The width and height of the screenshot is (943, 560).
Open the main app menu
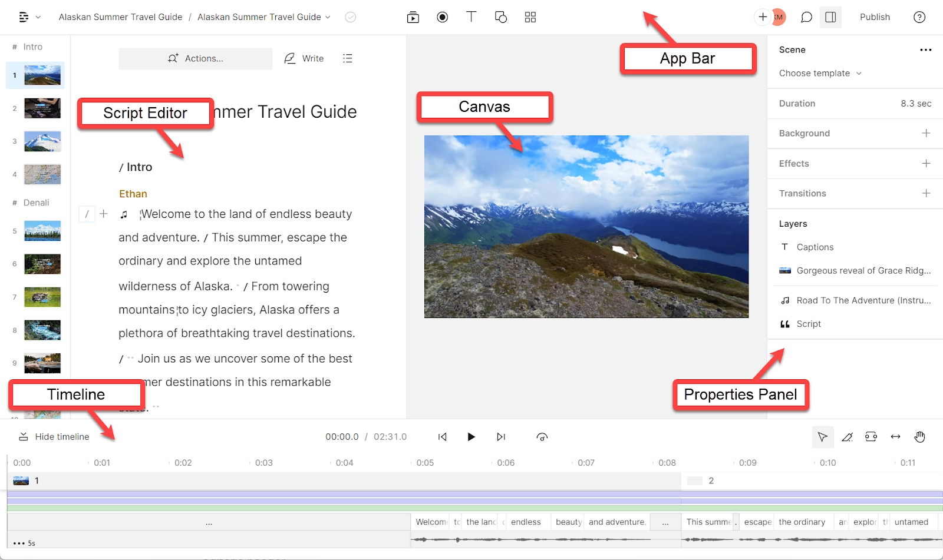click(24, 17)
